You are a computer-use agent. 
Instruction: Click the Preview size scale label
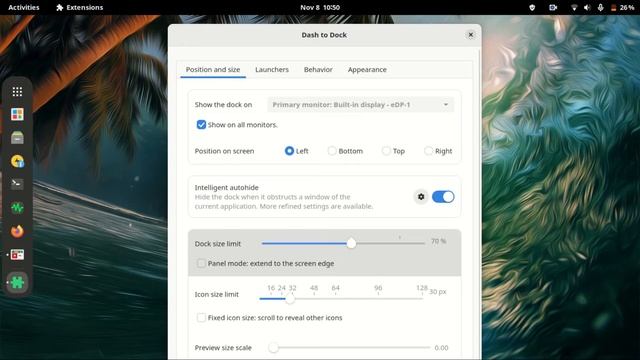[223, 348]
